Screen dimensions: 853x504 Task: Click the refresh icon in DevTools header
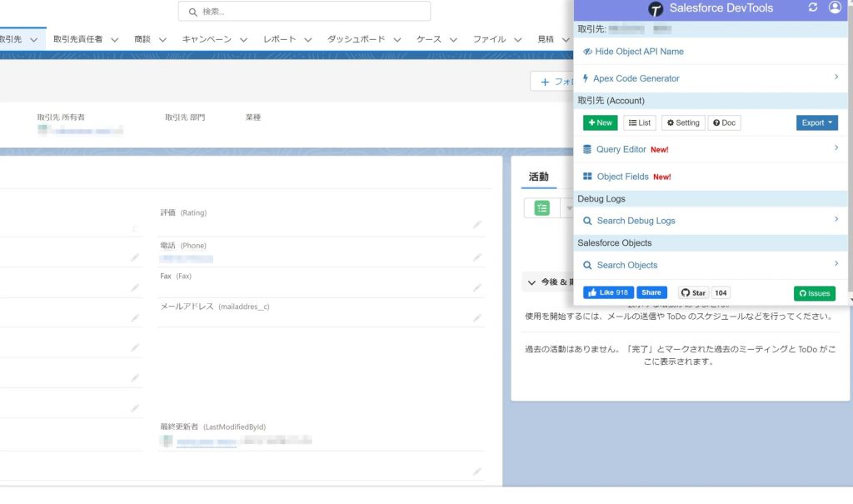813,7
